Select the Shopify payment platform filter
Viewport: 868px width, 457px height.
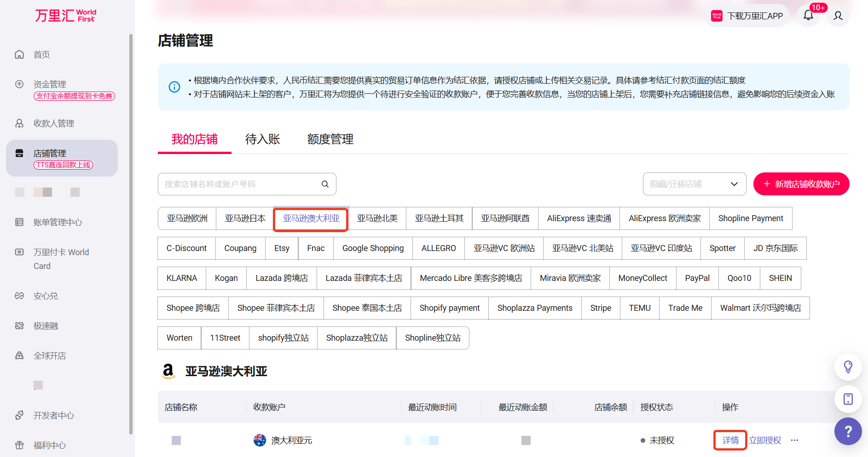(449, 308)
